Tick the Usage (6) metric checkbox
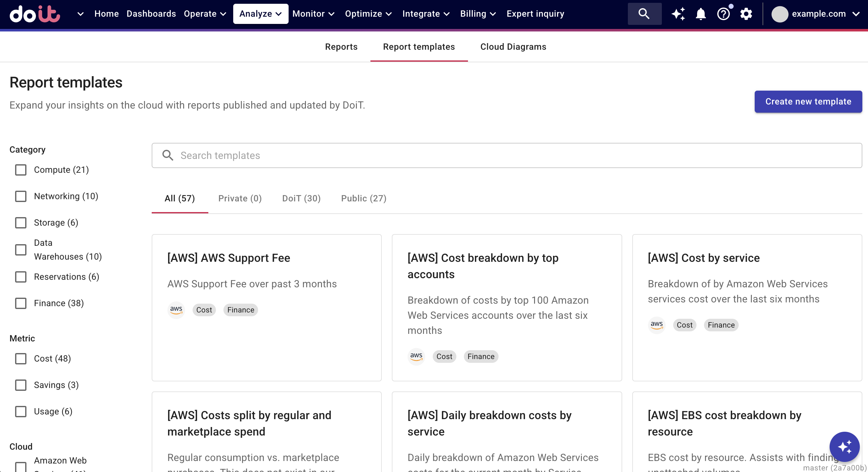 (21, 411)
